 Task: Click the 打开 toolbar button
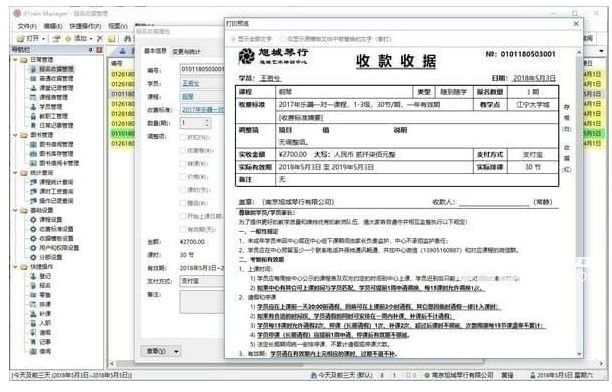30,38
